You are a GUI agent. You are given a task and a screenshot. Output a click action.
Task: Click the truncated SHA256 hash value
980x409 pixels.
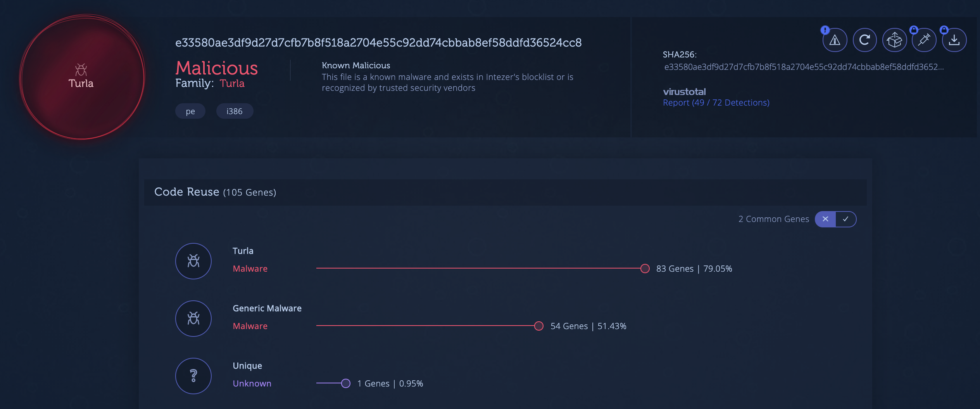tap(804, 67)
